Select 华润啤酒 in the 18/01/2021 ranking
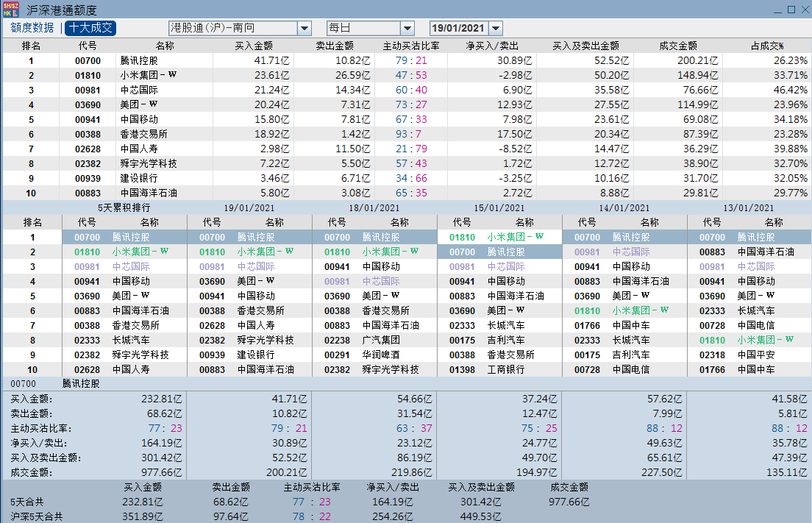The height and width of the screenshot is (523, 812). pyautogui.click(x=381, y=355)
